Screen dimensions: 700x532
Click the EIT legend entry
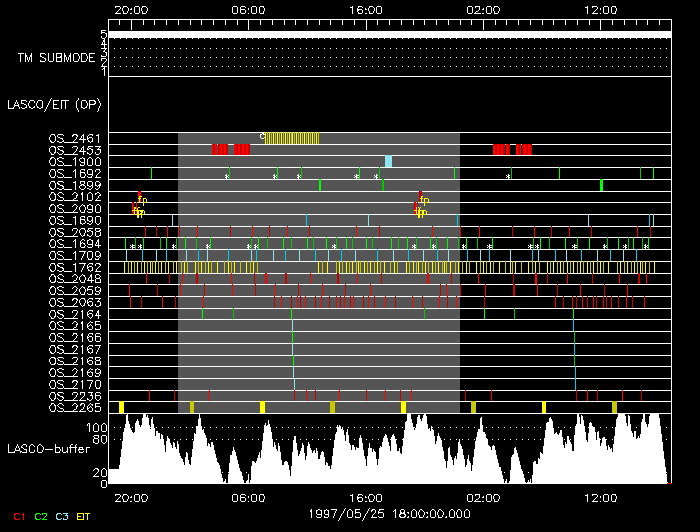pyautogui.click(x=84, y=516)
